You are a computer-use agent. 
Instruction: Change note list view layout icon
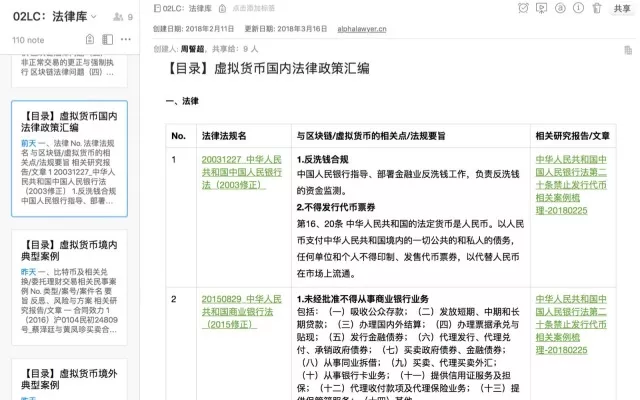tap(107, 39)
